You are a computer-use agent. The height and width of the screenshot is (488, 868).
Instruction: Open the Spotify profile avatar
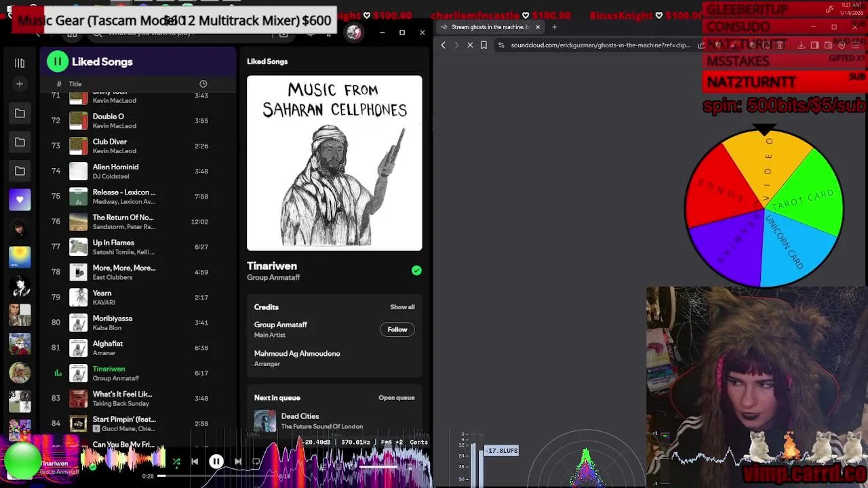pyautogui.click(x=354, y=33)
